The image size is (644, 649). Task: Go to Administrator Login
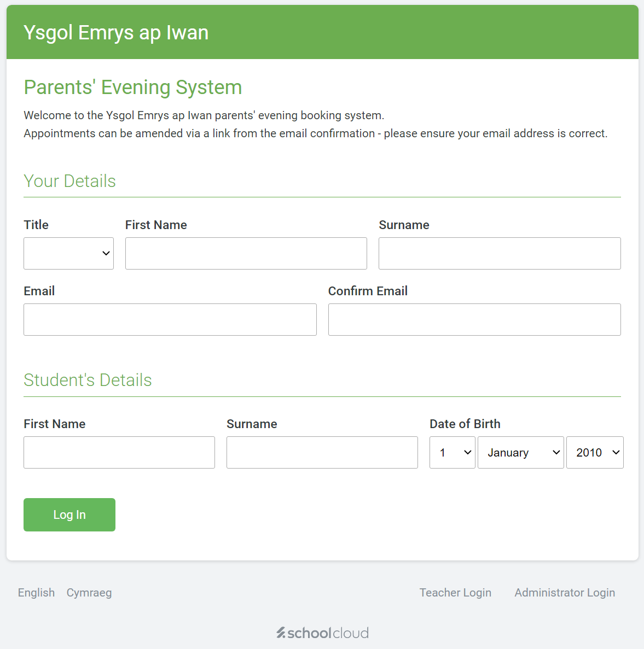point(565,593)
